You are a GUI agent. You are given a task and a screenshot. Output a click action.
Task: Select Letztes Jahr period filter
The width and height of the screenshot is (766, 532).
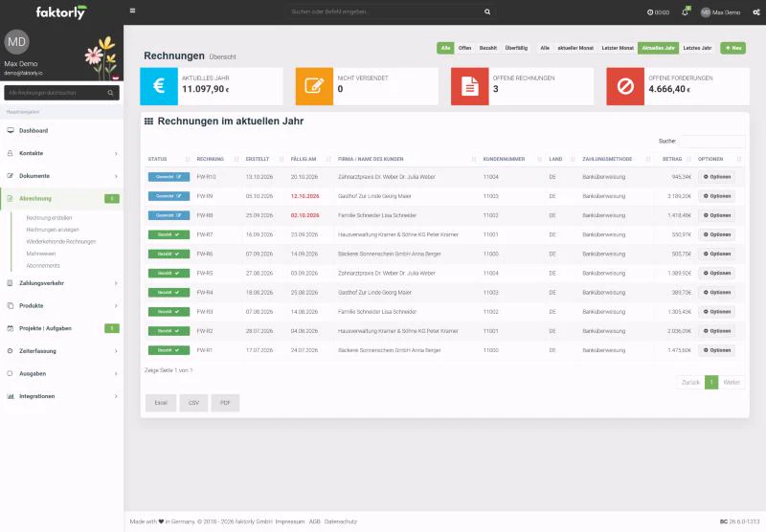[697, 48]
